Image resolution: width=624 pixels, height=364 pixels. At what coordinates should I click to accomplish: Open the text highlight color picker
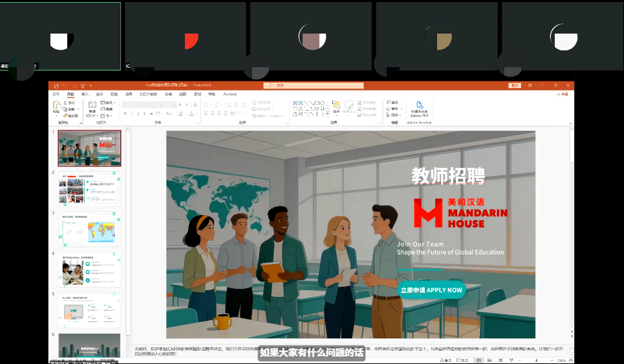(x=182, y=113)
